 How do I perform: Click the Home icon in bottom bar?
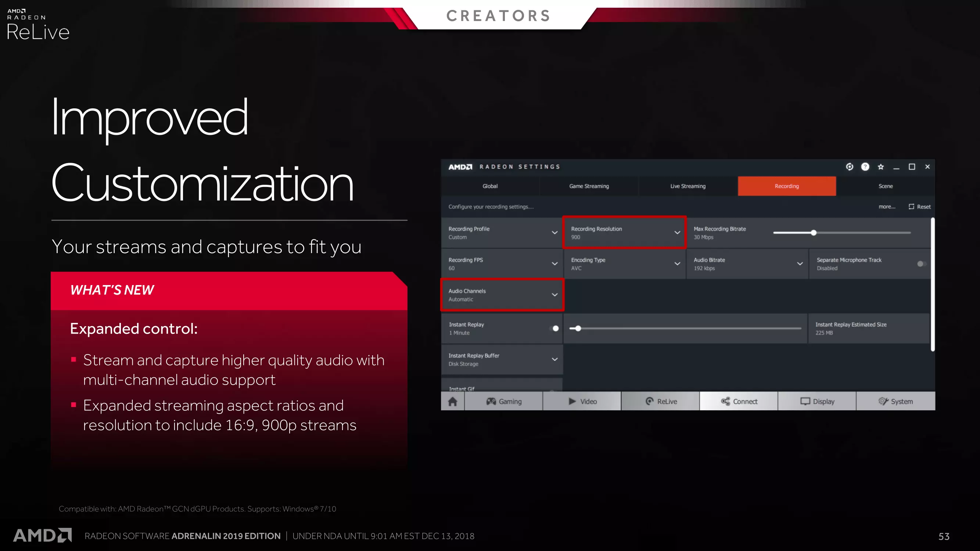[x=452, y=401]
